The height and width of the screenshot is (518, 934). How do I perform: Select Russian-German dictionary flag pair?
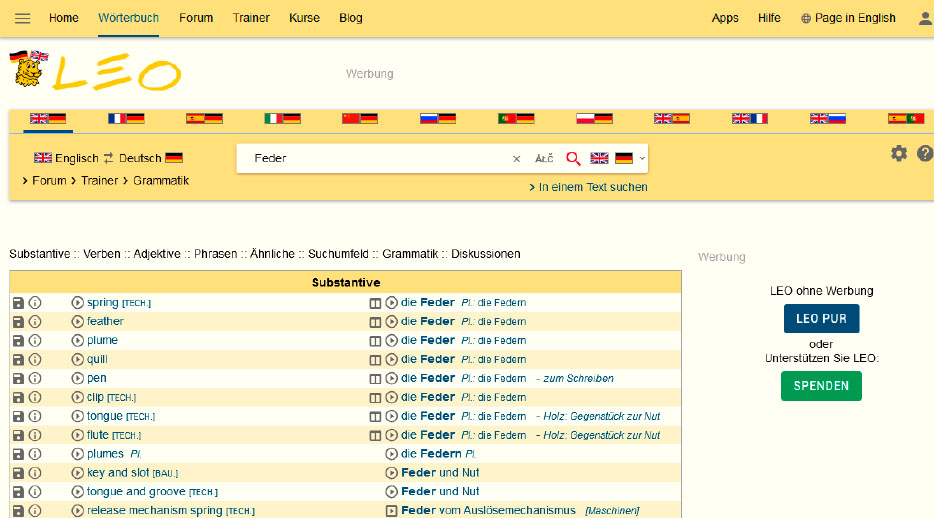[x=438, y=118]
